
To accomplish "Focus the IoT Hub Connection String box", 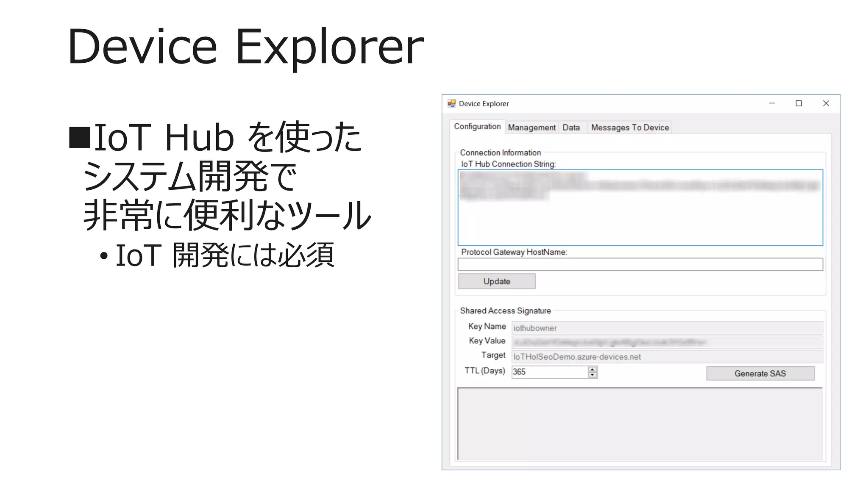I will pos(640,208).
